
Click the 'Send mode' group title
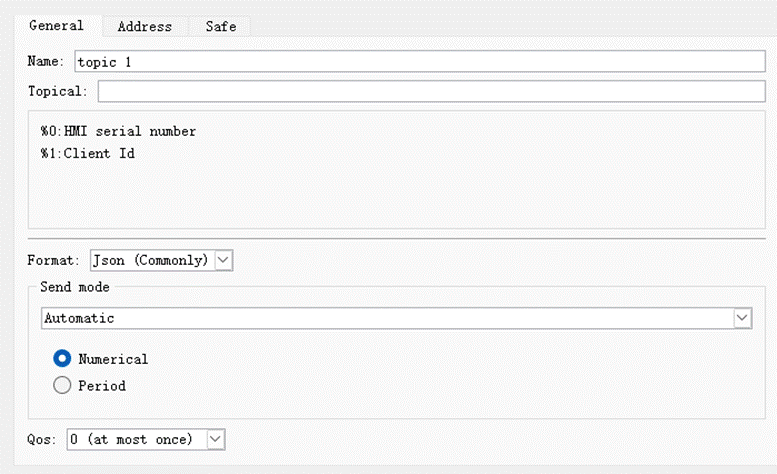pos(75,287)
